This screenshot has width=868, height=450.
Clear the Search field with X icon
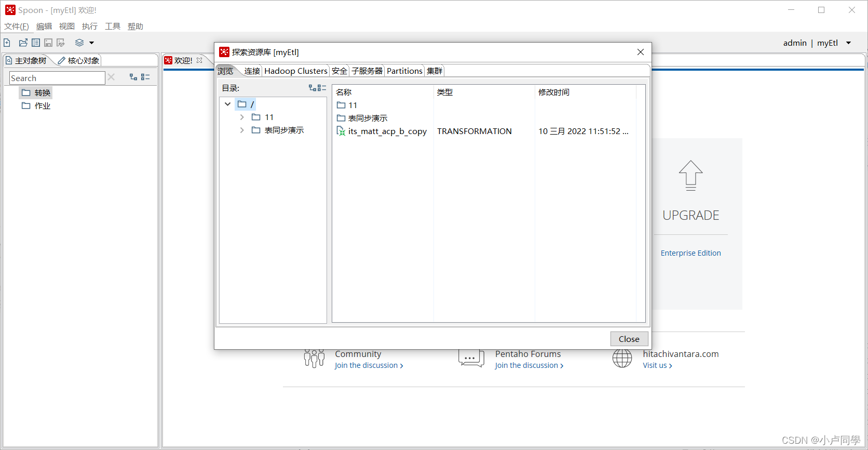tap(111, 77)
